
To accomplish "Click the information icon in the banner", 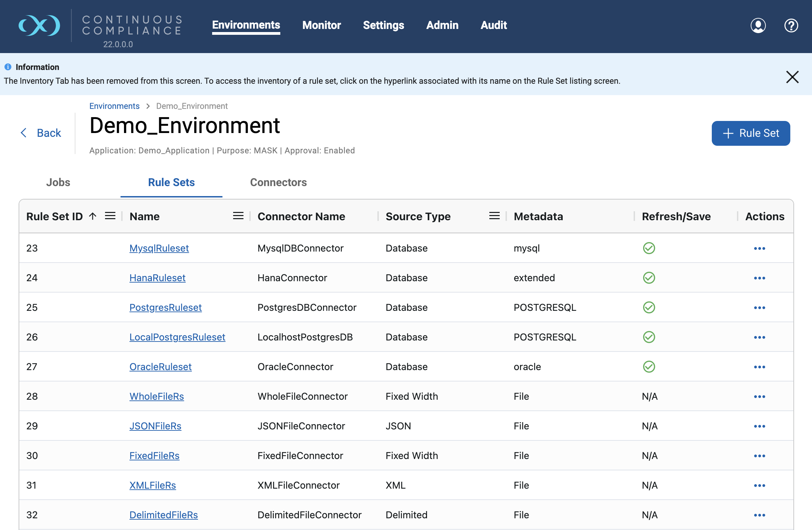I will pyautogui.click(x=8, y=67).
